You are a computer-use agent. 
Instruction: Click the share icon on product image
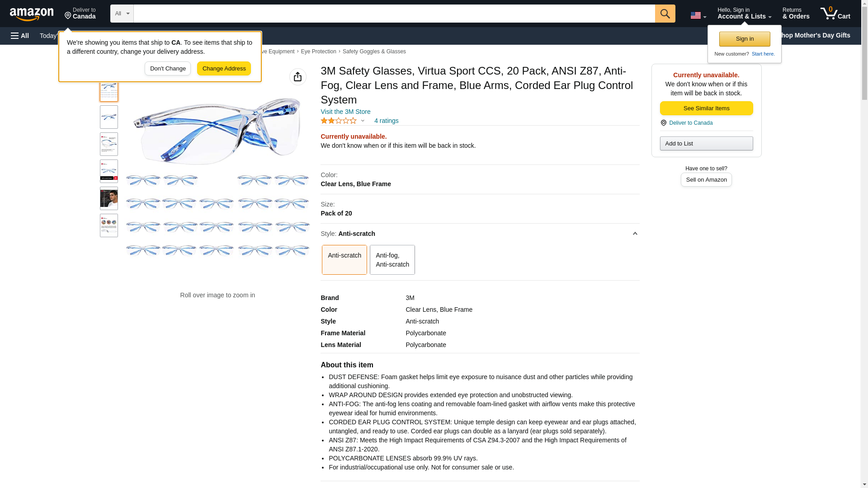point(297,77)
